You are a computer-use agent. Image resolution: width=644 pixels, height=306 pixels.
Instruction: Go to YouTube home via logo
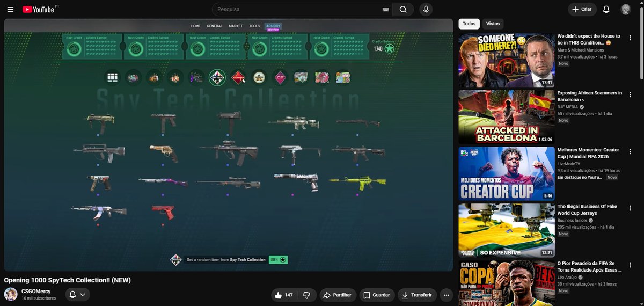click(39, 9)
